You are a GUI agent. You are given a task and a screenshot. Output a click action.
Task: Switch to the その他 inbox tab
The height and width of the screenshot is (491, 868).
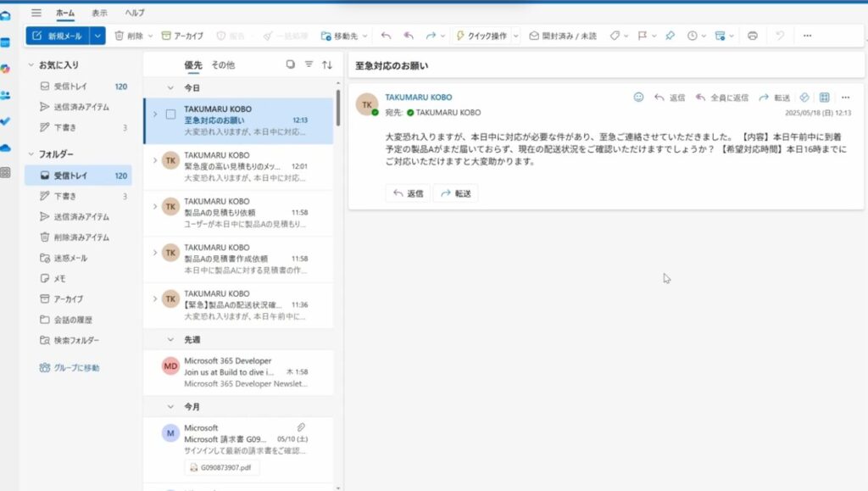pyautogui.click(x=223, y=64)
